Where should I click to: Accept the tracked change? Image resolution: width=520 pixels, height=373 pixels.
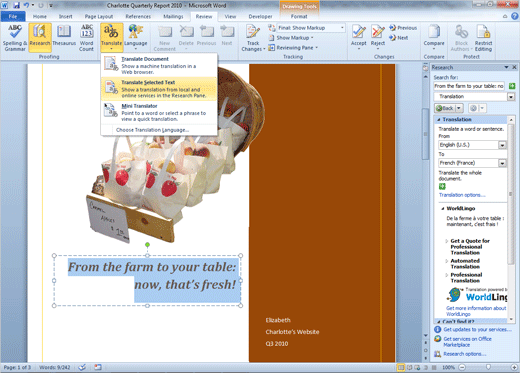pyautogui.click(x=359, y=37)
